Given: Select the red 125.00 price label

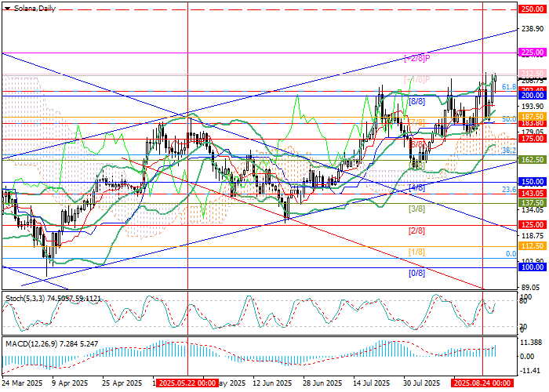Looking at the screenshot, I should coord(533,225).
